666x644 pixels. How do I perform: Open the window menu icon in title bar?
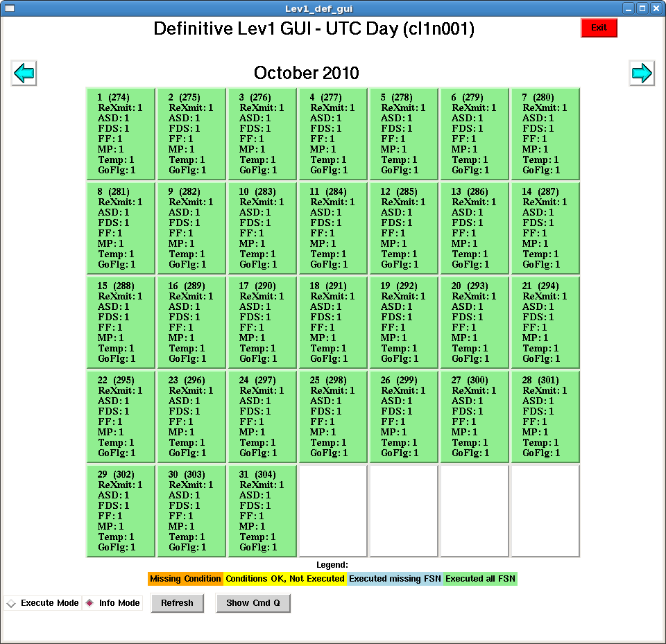[9, 8]
